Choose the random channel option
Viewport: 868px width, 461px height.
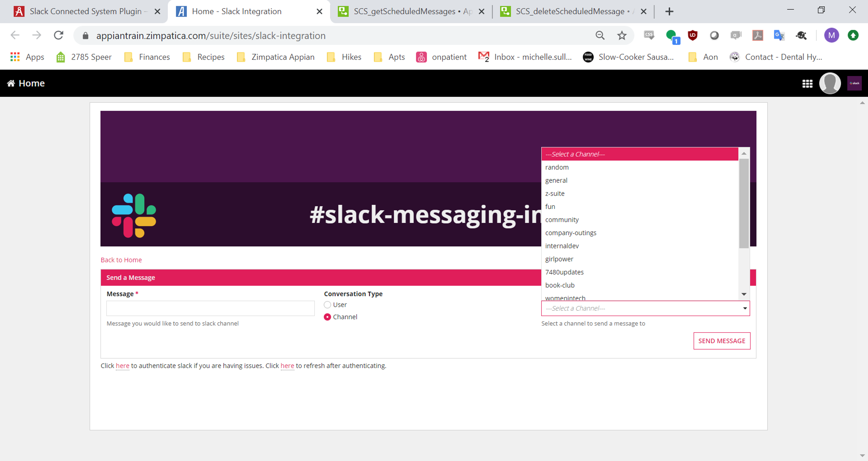[639, 167]
